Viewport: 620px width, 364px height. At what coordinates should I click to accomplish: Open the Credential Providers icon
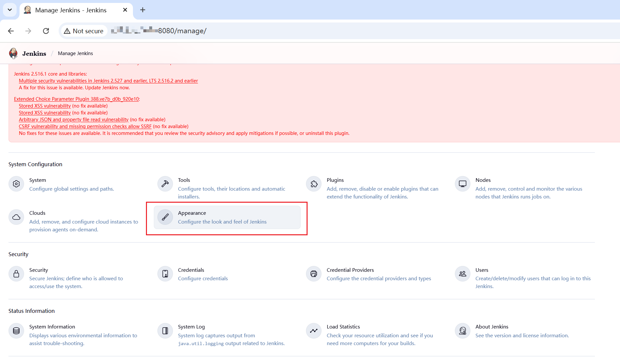pos(314,274)
